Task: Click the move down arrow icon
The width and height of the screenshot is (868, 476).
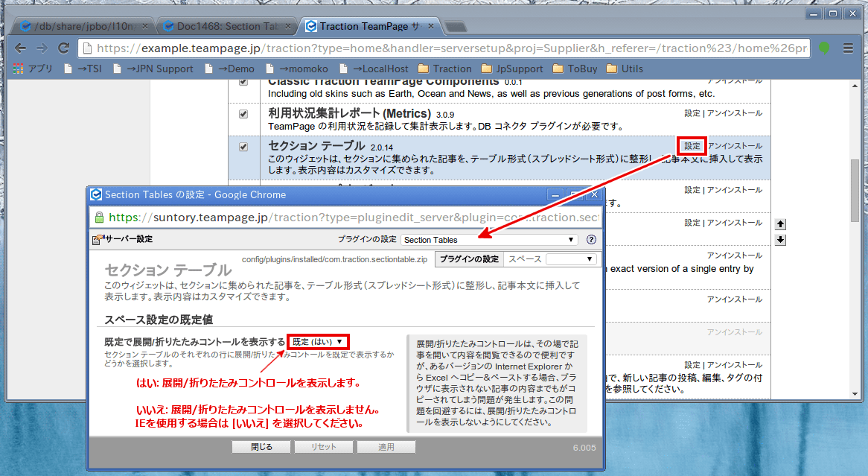Action: 780,240
